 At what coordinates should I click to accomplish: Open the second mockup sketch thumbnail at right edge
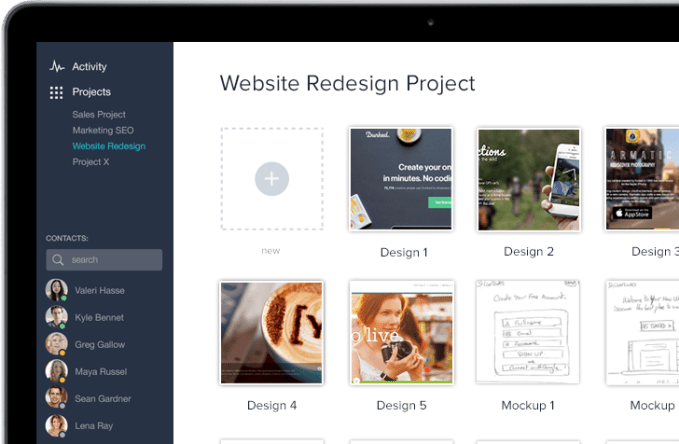(x=642, y=333)
